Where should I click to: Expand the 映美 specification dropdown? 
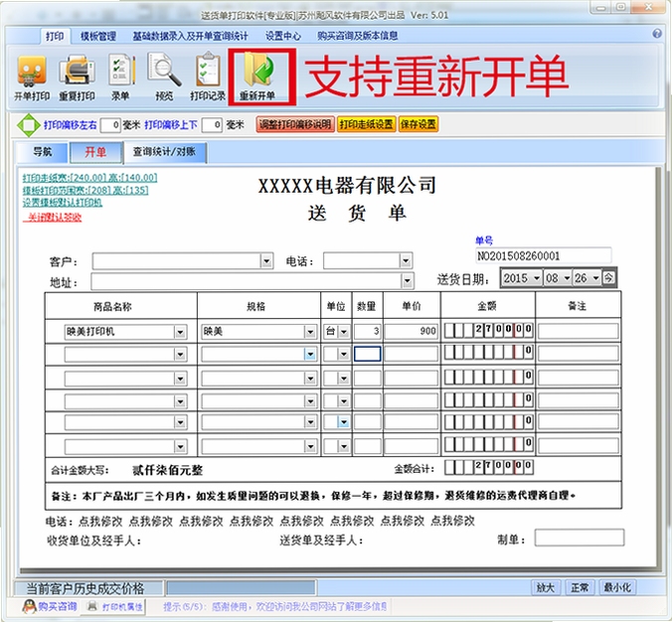310,332
